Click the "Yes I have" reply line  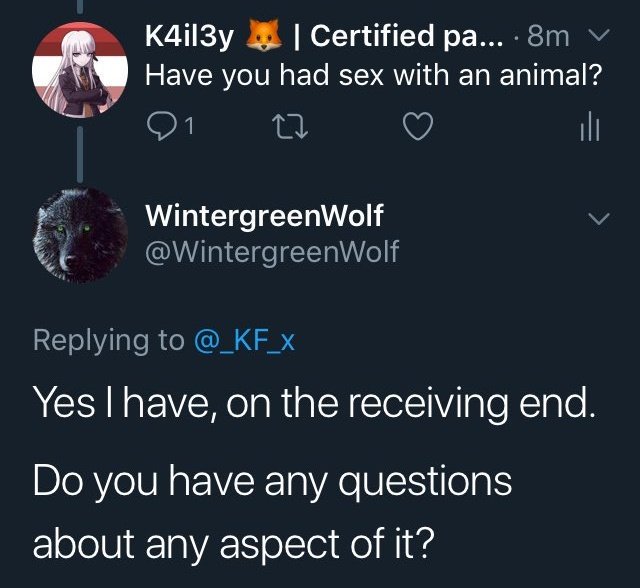click(x=313, y=402)
